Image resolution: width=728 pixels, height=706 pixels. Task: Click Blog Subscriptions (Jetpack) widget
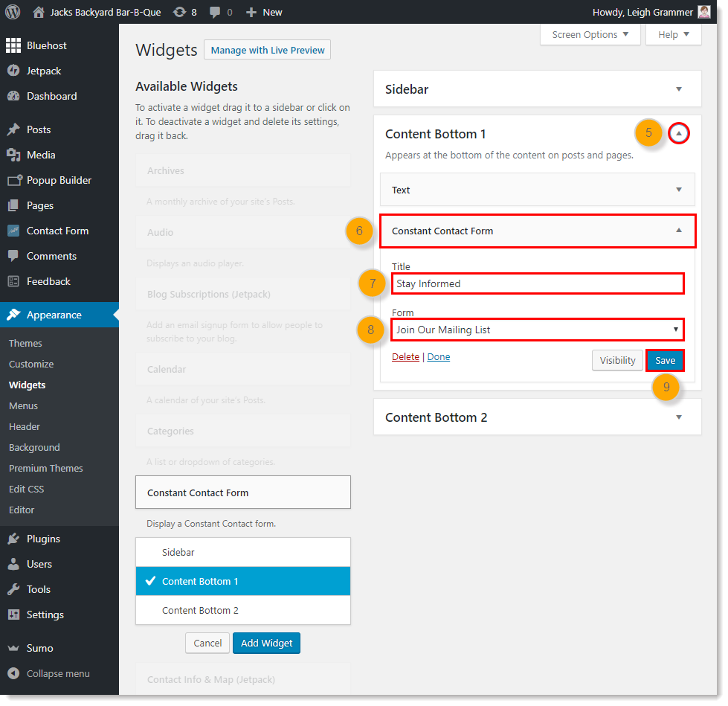(x=243, y=294)
